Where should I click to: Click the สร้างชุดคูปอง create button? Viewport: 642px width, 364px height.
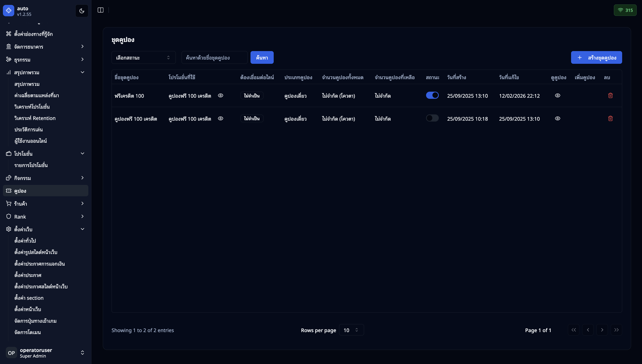596,58
